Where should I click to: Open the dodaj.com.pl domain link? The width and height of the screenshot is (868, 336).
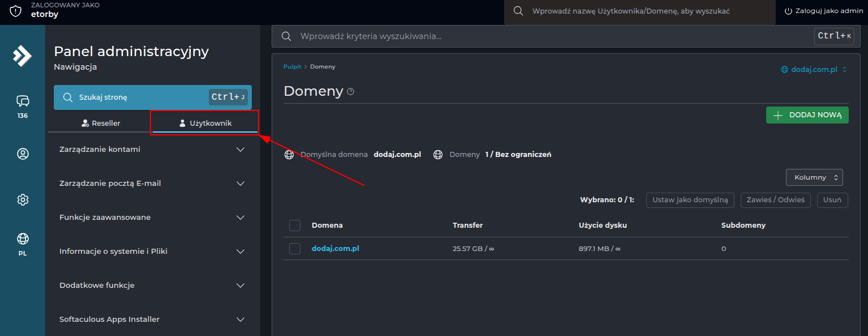(x=336, y=249)
